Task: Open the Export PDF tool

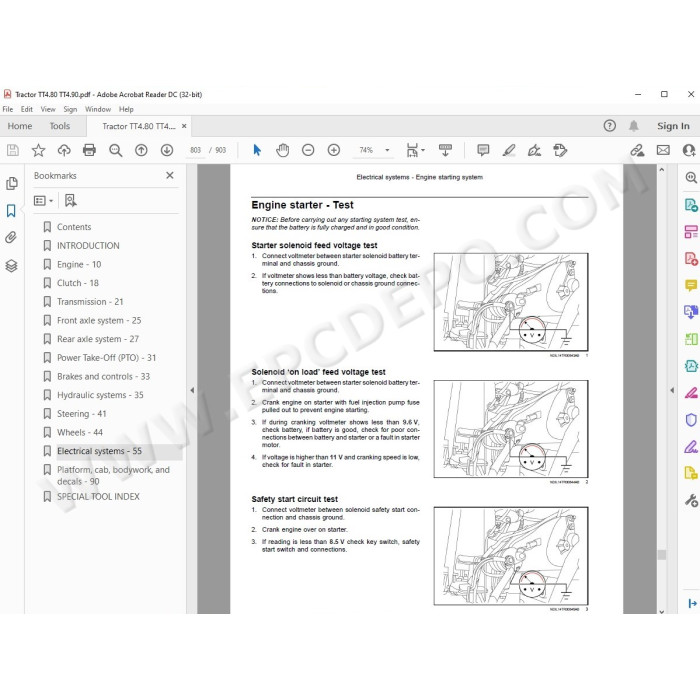Action: pyautogui.click(x=691, y=205)
